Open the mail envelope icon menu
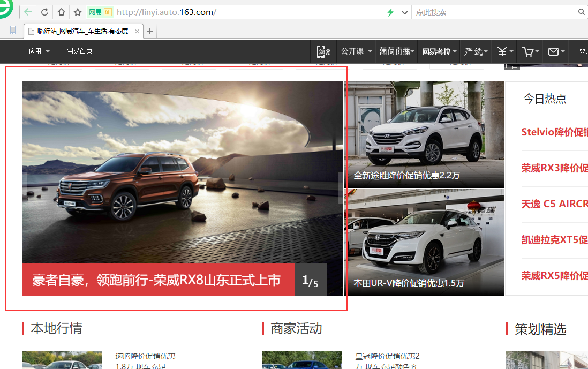This screenshot has width=588, height=369. point(556,51)
